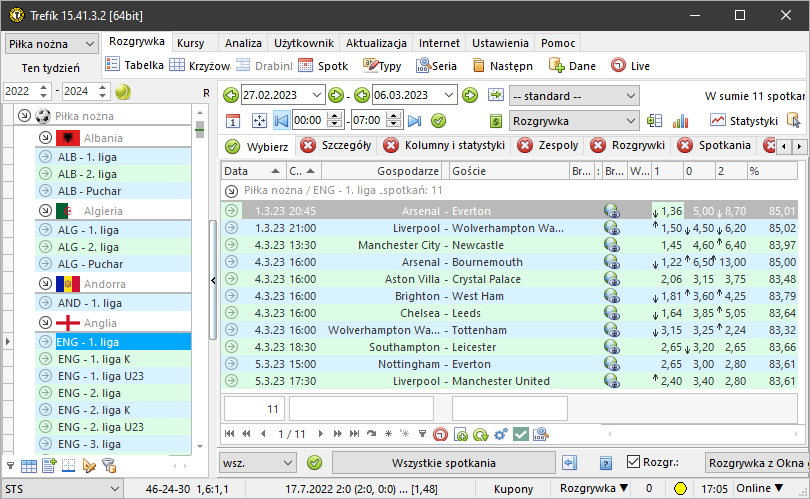Click the Krzyżow cross-table icon
This screenshot has height=499, width=810.
pyautogui.click(x=199, y=66)
